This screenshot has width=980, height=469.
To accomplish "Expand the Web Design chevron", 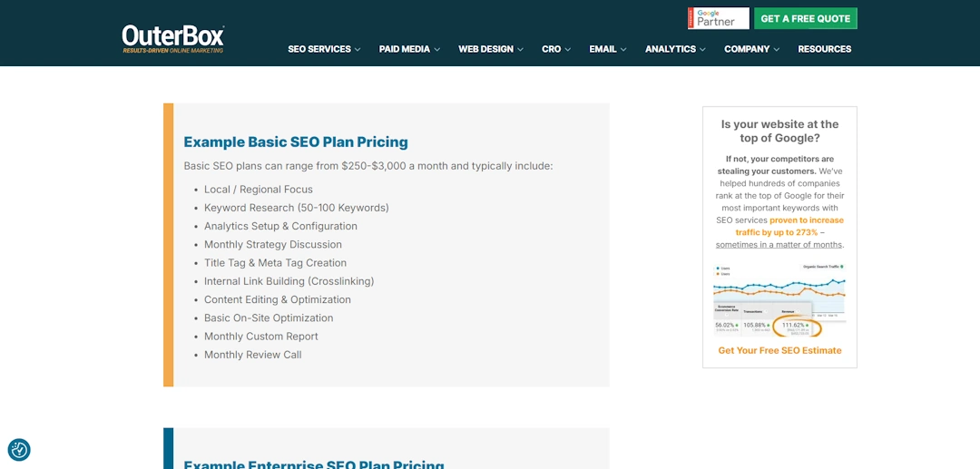I will click(x=521, y=49).
